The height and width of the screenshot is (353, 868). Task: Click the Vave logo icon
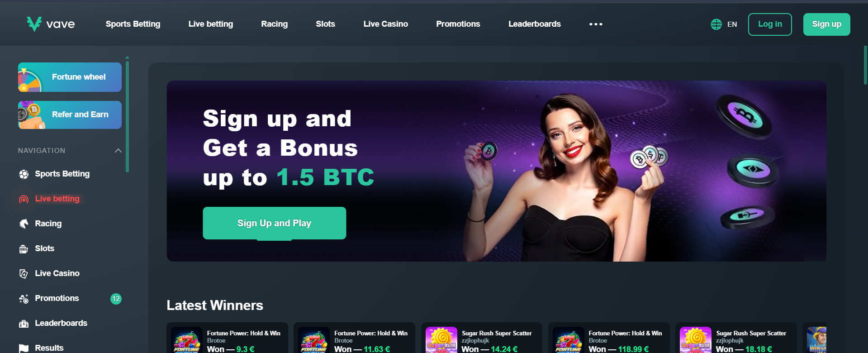click(x=34, y=24)
